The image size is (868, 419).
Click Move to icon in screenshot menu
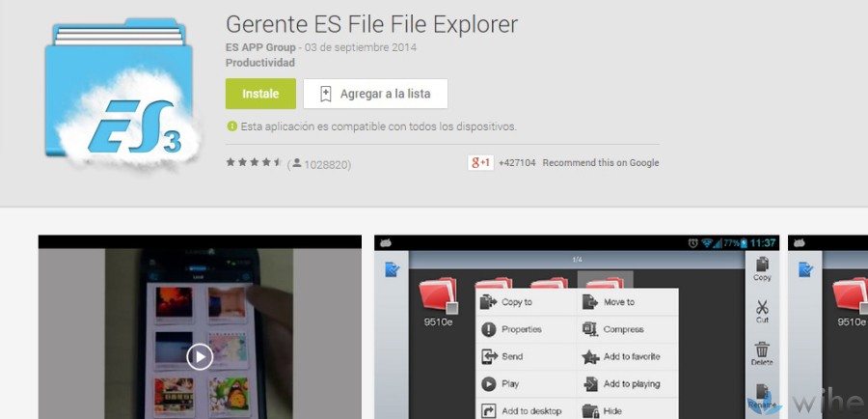590,302
